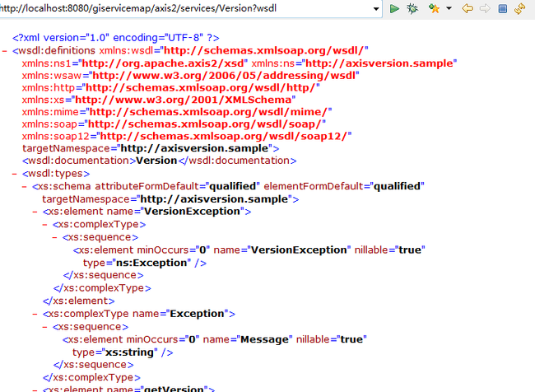Refresh the page with yellow arrows icon

519,8
